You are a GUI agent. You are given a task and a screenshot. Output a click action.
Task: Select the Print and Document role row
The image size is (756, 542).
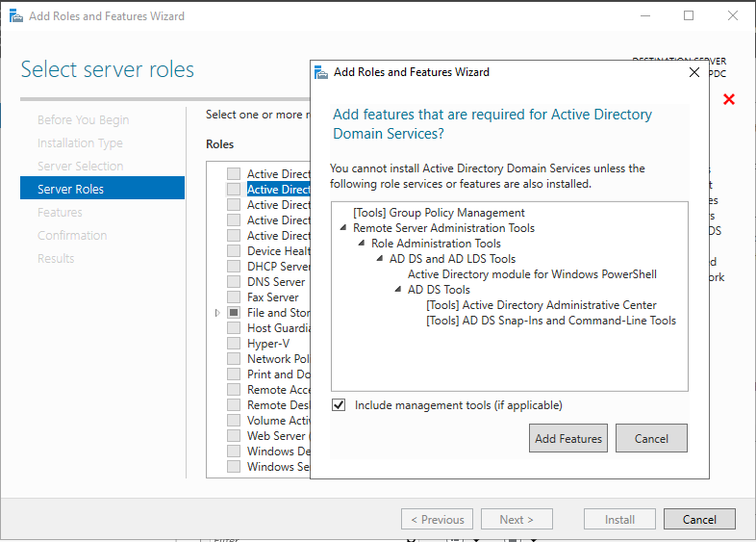278,374
